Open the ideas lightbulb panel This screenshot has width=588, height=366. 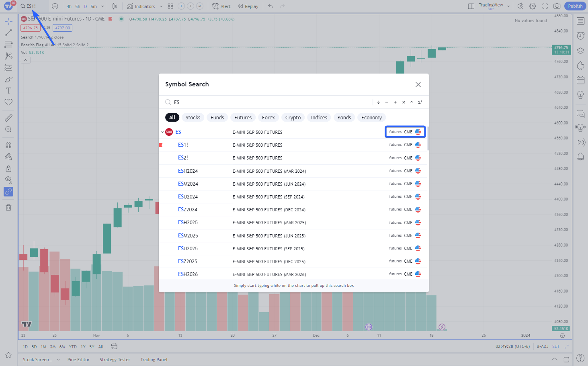click(x=580, y=95)
